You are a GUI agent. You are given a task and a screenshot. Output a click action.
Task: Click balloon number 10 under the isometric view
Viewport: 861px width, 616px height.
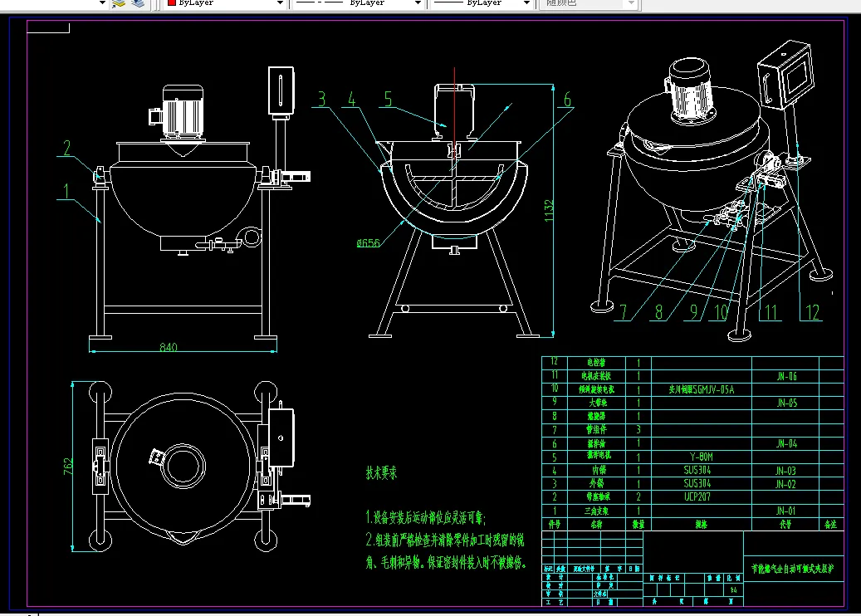(721, 312)
